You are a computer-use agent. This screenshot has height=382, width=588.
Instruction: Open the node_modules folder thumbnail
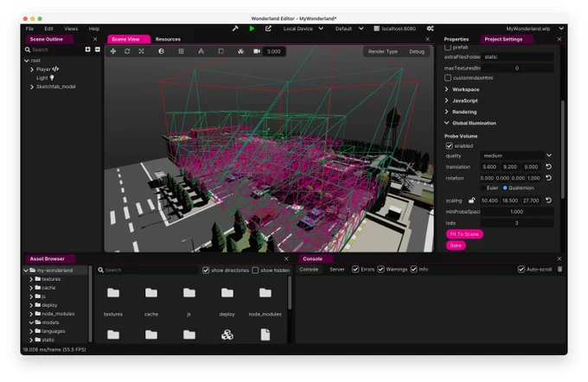pyautogui.click(x=265, y=293)
